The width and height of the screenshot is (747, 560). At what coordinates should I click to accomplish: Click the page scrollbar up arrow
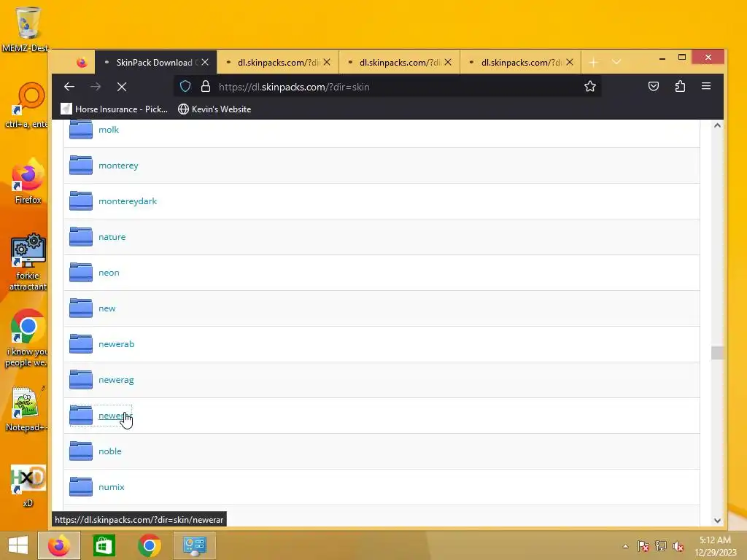point(718,125)
